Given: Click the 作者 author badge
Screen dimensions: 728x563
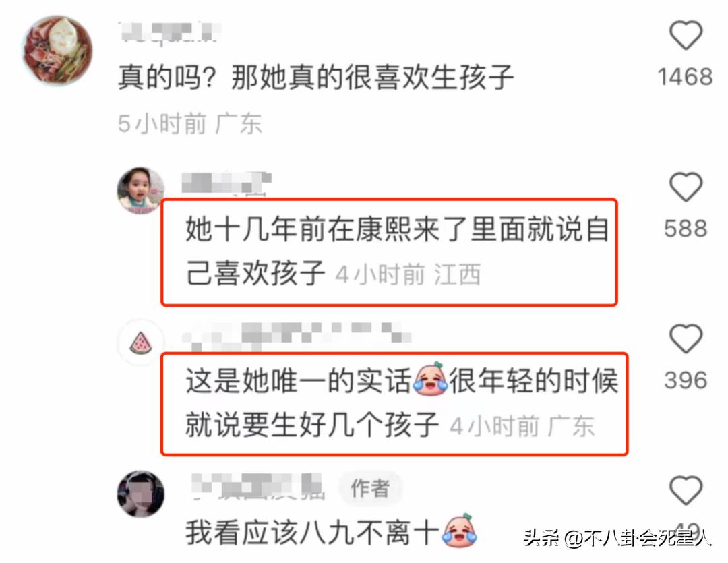Looking at the screenshot, I should [x=370, y=488].
